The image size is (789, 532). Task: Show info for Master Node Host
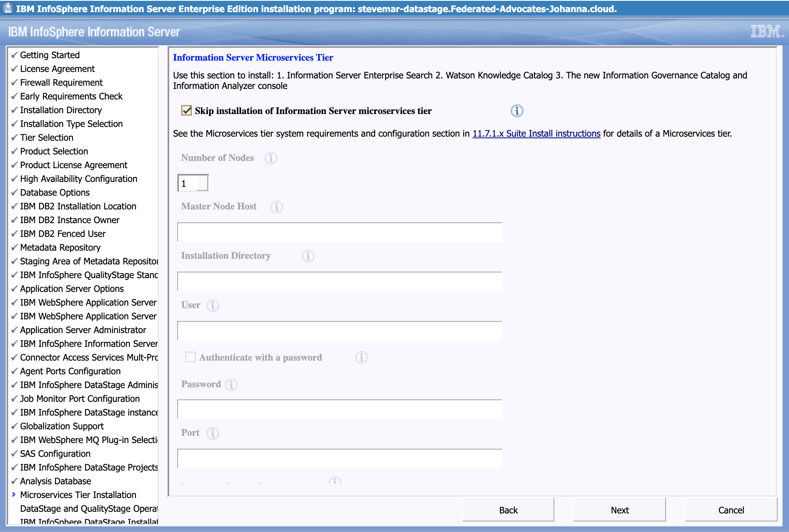[276, 207]
